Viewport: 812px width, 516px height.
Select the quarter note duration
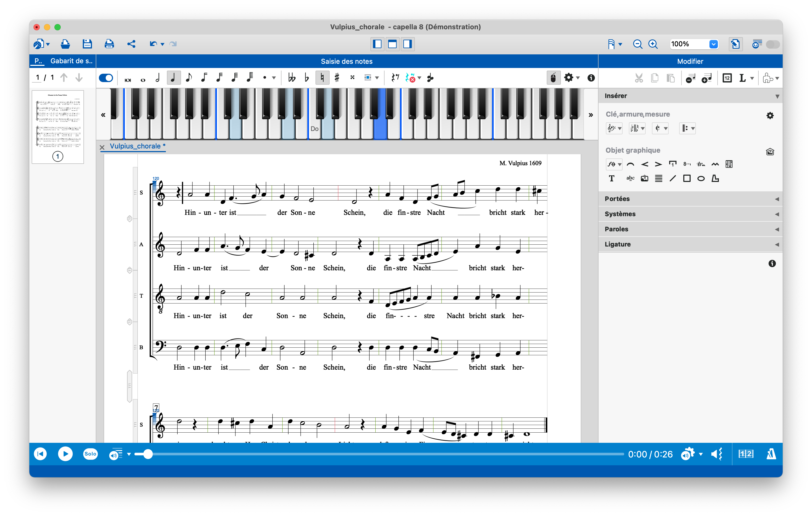173,78
